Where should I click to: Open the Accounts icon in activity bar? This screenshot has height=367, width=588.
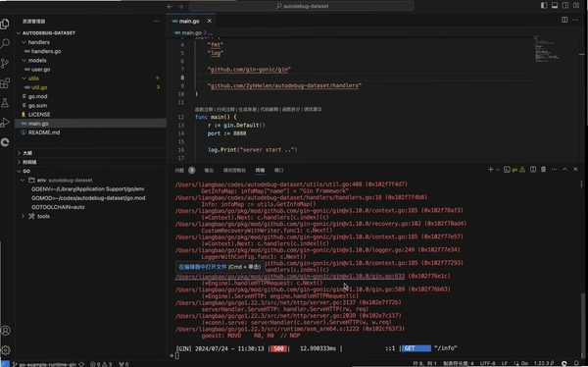pos(6,331)
